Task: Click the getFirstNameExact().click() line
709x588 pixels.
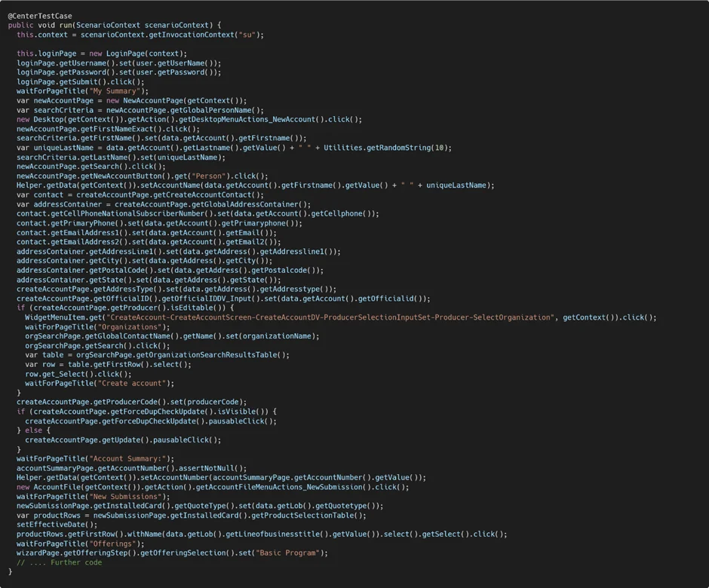Action: tap(108, 129)
